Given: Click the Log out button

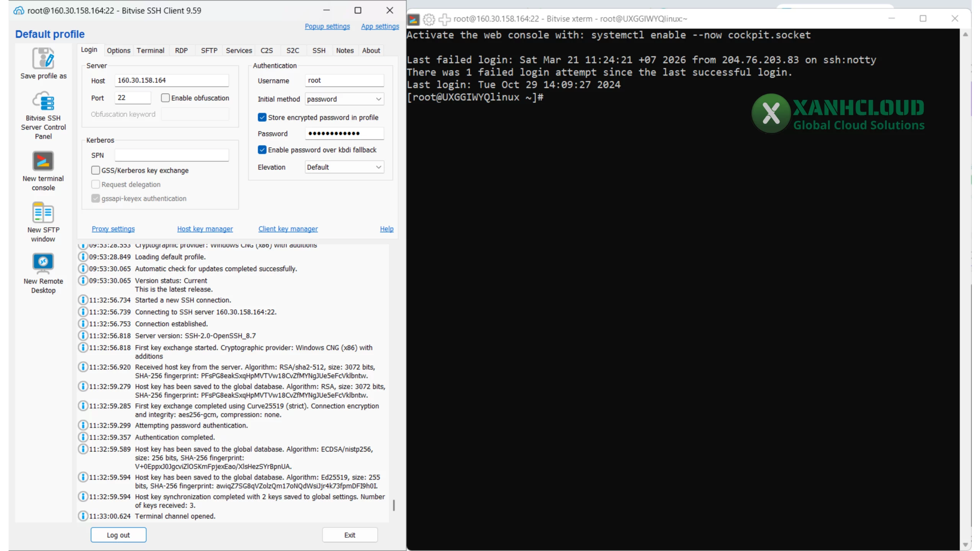Looking at the screenshot, I should 118,535.
